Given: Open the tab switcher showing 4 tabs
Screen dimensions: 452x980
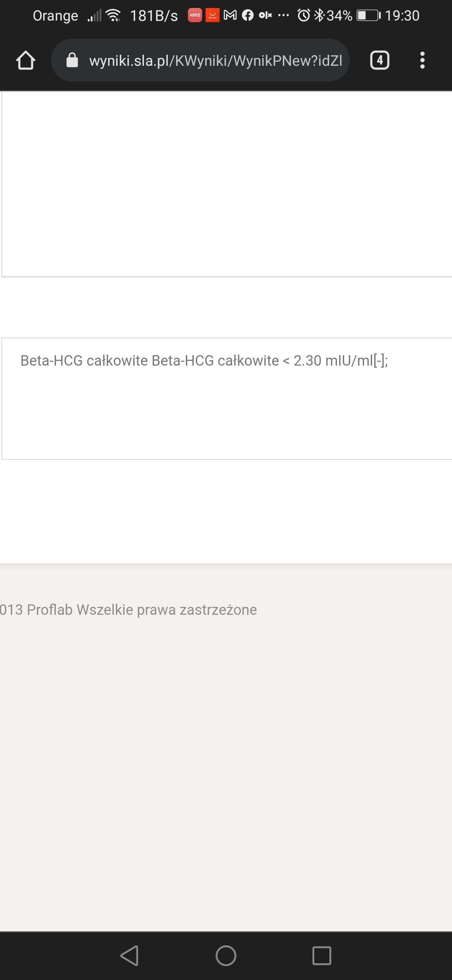Looking at the screenshot, I should 380,60.
